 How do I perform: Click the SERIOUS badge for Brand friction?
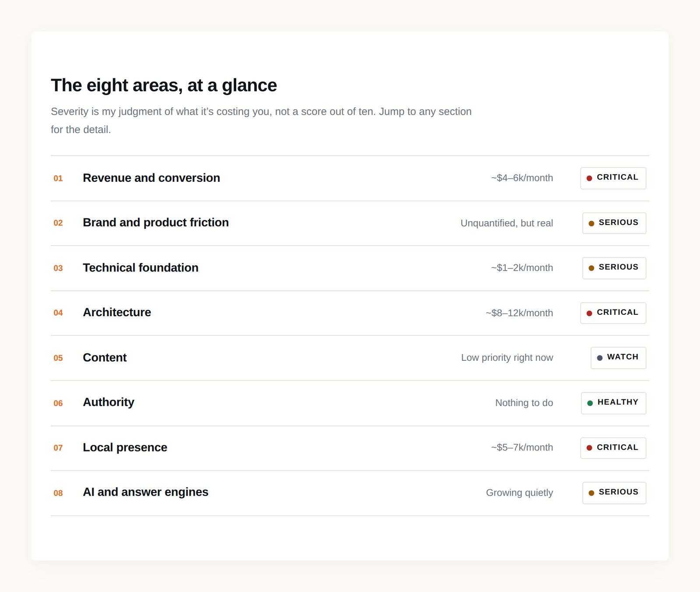[614, 223]
